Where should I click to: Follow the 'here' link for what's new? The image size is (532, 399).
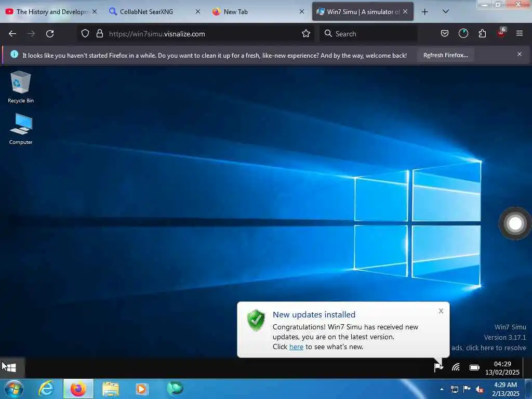click(x=296, y=347)
